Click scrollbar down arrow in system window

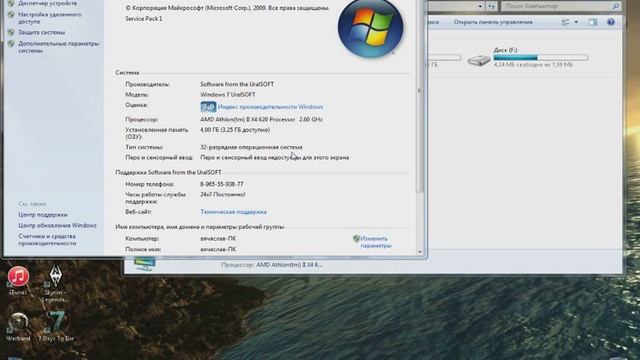coord(420,252)
